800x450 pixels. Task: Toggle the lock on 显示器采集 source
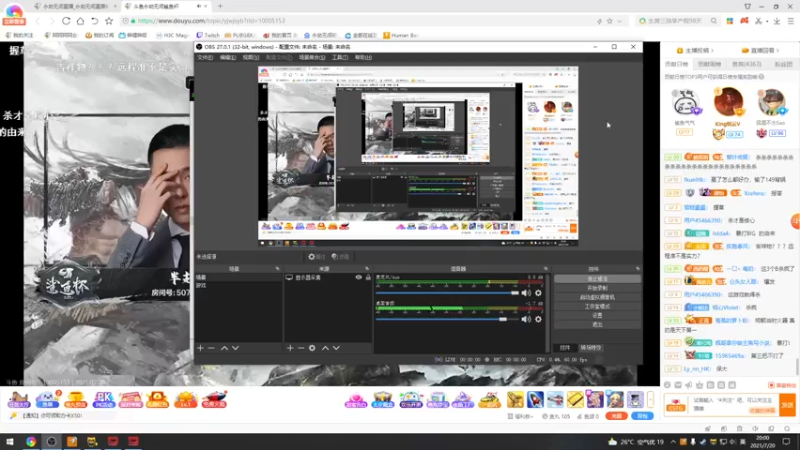[368, 278]
